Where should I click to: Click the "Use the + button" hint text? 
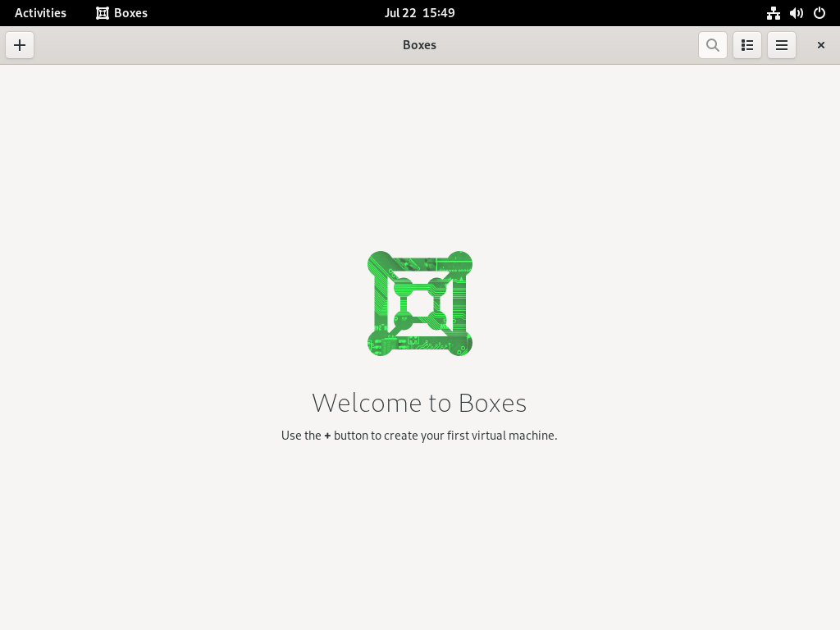419,436
